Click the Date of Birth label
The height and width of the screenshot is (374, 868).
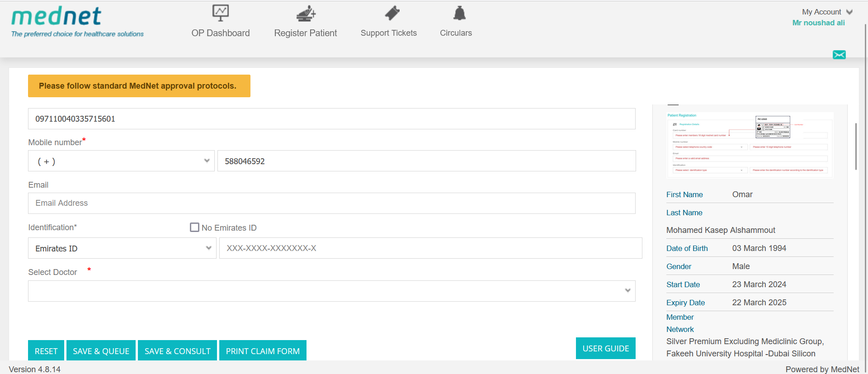(687, 248)
